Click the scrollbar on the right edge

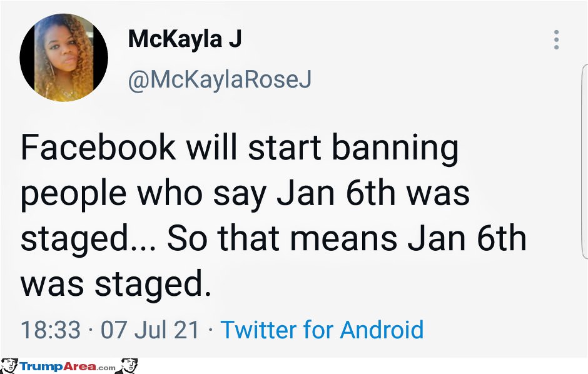585,161
